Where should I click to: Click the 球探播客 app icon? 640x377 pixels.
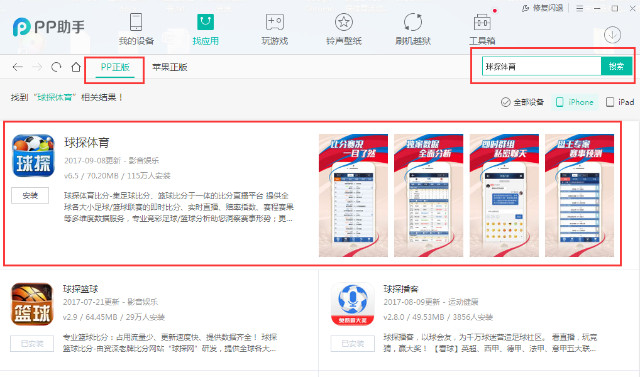coord(353,304)
